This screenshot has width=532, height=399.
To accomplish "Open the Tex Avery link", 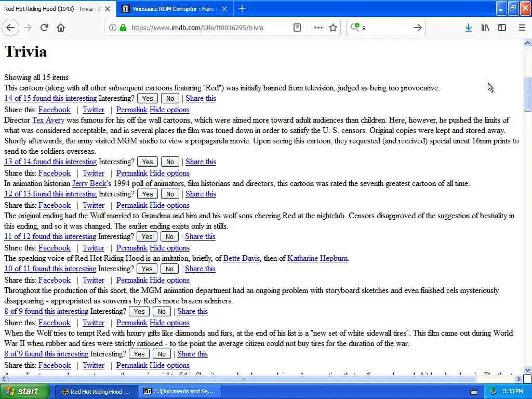I will tap(48, 120).
